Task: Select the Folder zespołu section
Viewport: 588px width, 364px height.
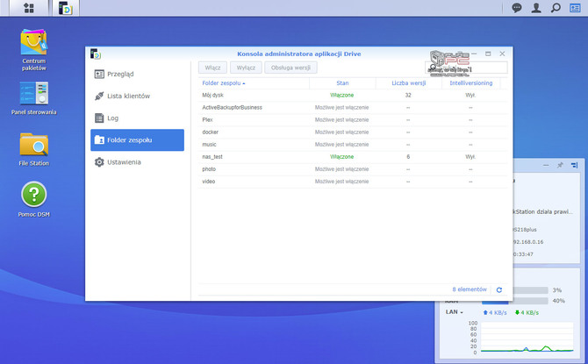Action: tap(137, 140)
